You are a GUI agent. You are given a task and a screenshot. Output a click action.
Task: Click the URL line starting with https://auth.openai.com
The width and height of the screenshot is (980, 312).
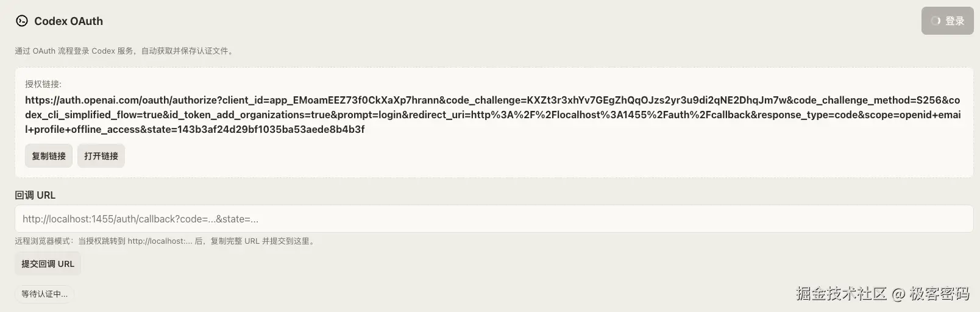tap(492, 100)
